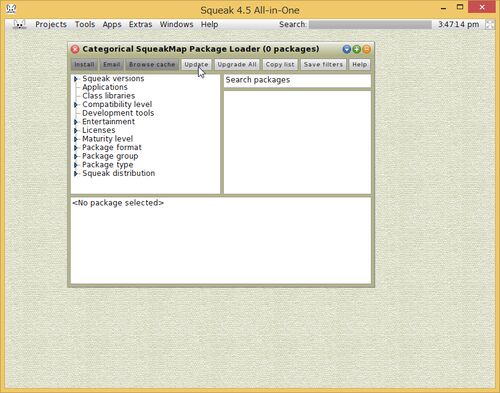Open the Tools menu
The width and height of the screenshot is (500, 393).
85,24
